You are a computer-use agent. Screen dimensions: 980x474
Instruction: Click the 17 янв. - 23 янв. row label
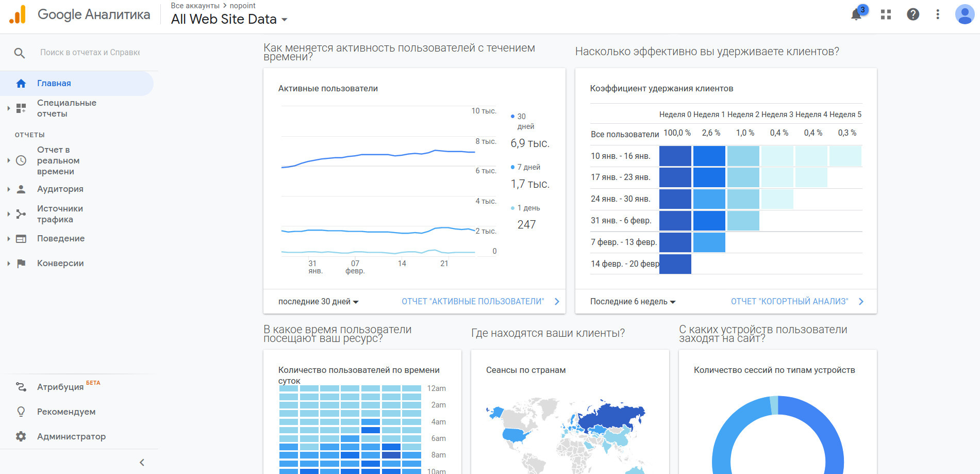click(x=621, y=177)
